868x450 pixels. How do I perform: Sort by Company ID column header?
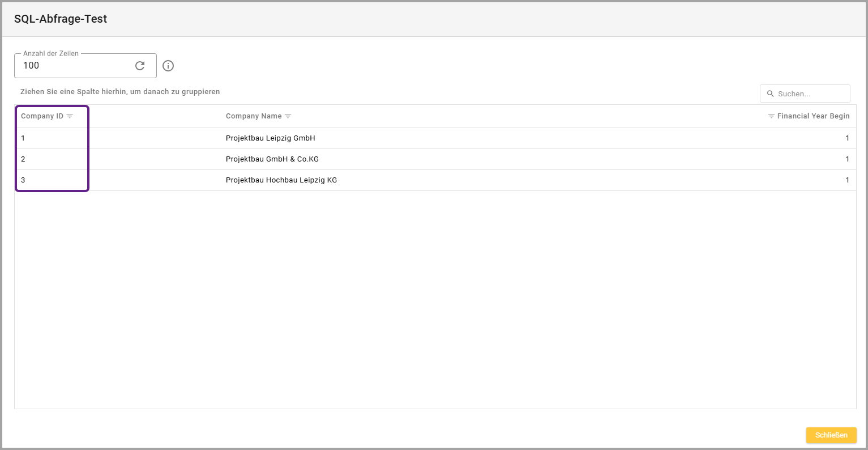pyautogui.click(x=42, y=116)
